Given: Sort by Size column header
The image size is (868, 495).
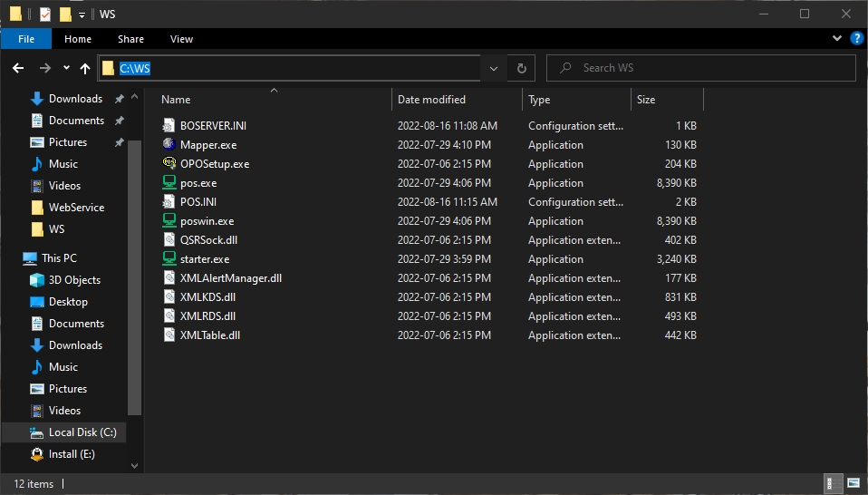Looking at the screenshot, I should (645, 100).
